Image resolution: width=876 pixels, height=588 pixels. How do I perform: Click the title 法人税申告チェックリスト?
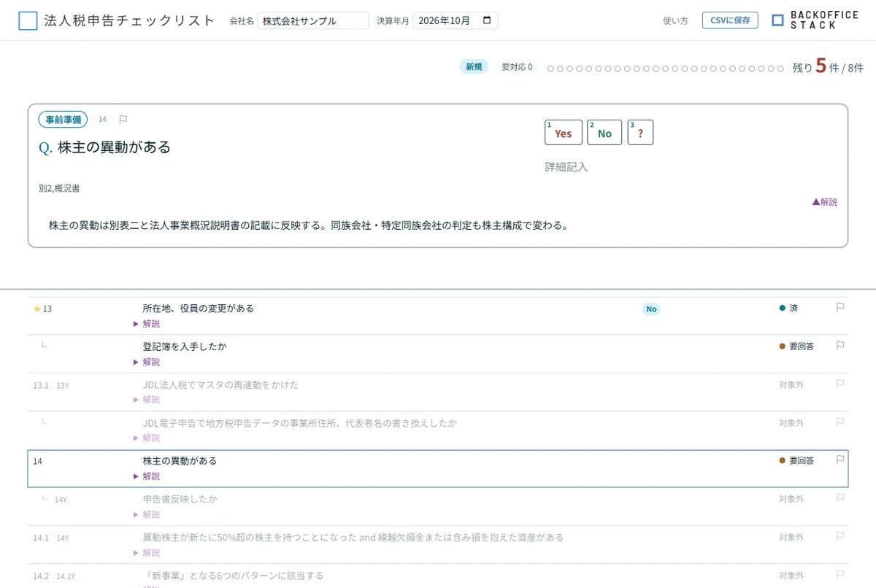(129, 20)
